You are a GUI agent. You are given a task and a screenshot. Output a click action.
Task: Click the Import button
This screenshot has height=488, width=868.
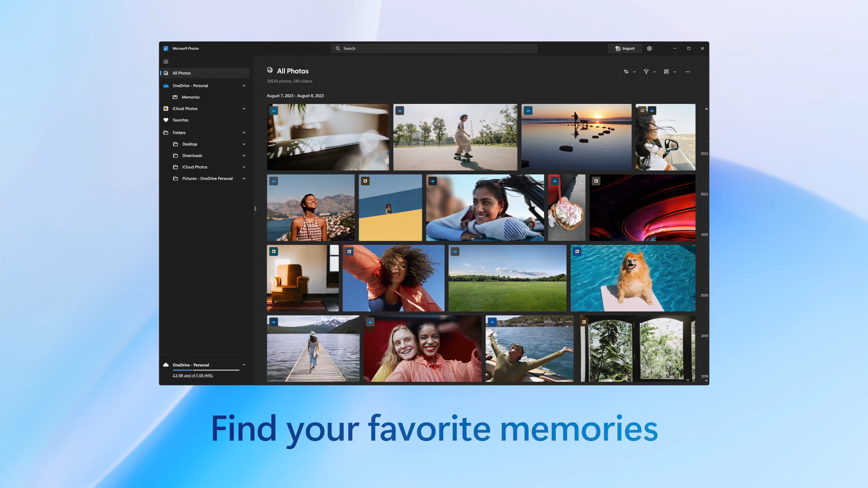pos(625,49)
